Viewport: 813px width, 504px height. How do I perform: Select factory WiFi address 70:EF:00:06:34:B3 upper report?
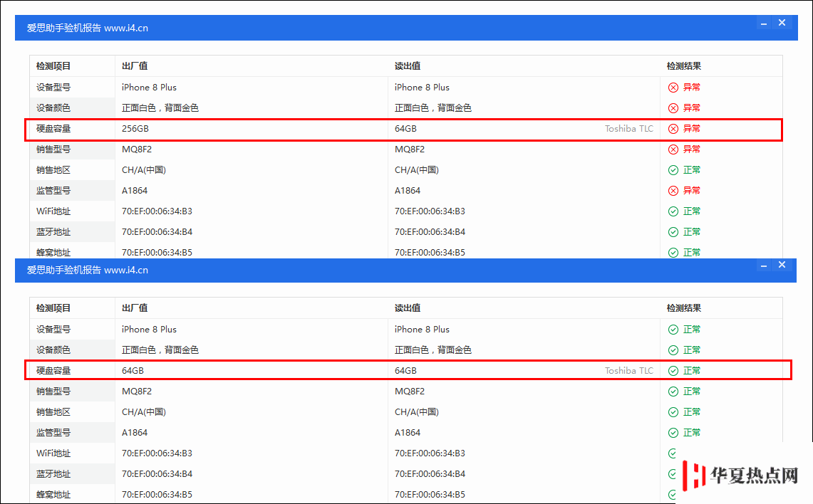click(x=157, y=211)
